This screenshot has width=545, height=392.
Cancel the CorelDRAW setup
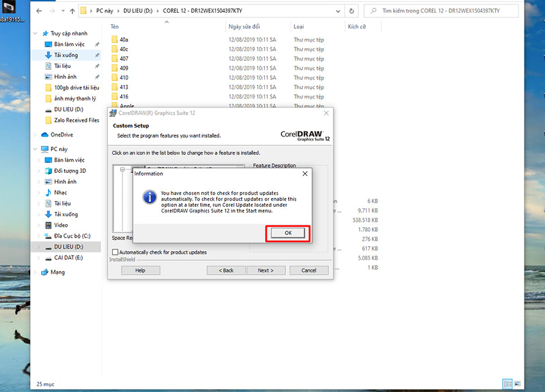308,270
